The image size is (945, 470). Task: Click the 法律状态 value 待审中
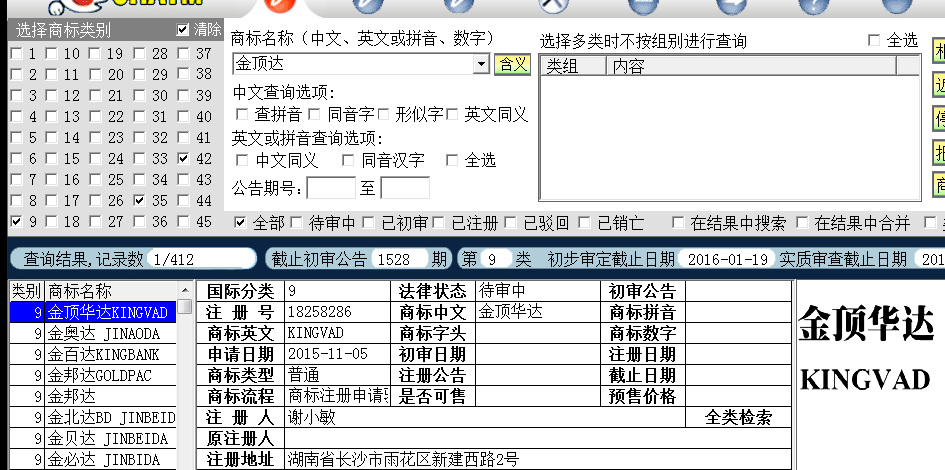coord(502,291)
